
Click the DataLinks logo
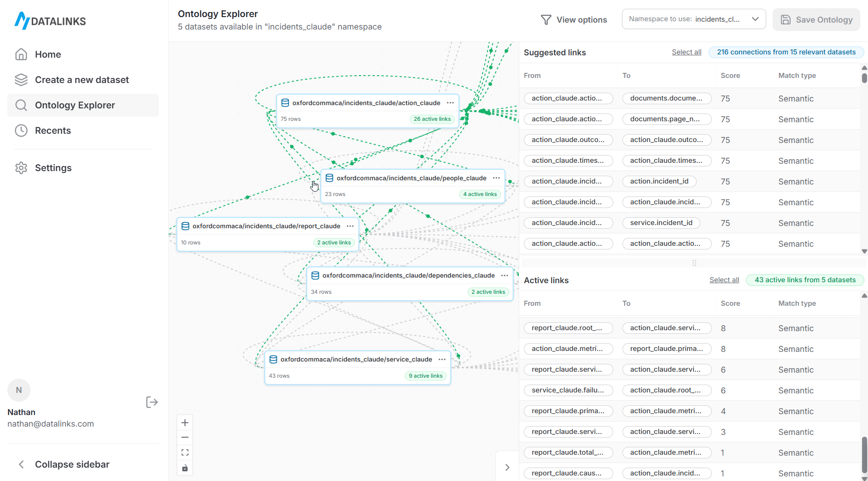click(49, 20)
